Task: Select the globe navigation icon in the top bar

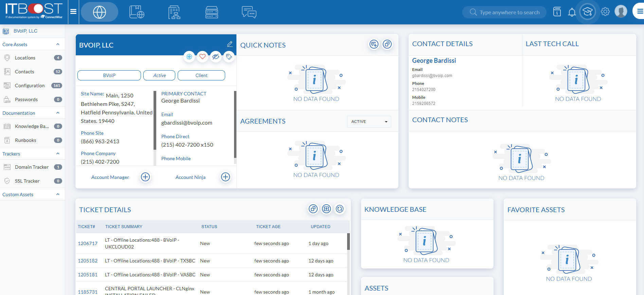Action: point(100,12)
